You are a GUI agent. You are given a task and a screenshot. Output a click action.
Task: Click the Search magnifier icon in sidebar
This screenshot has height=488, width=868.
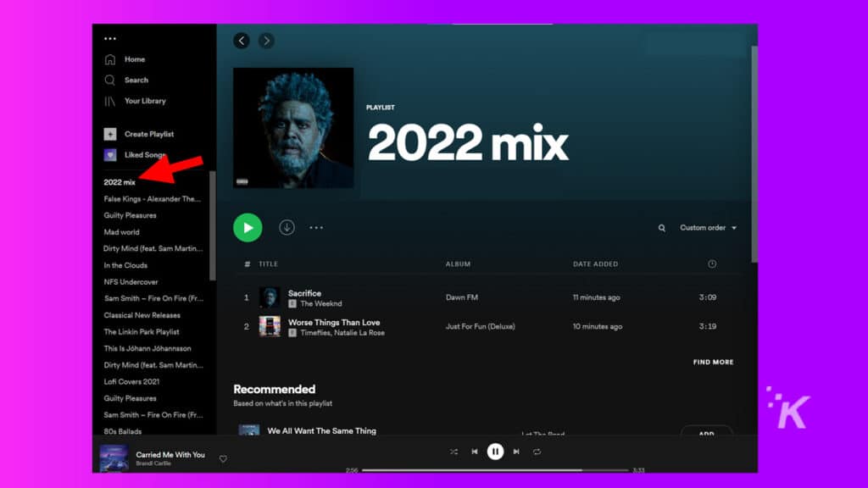click(x=110, y=80)
